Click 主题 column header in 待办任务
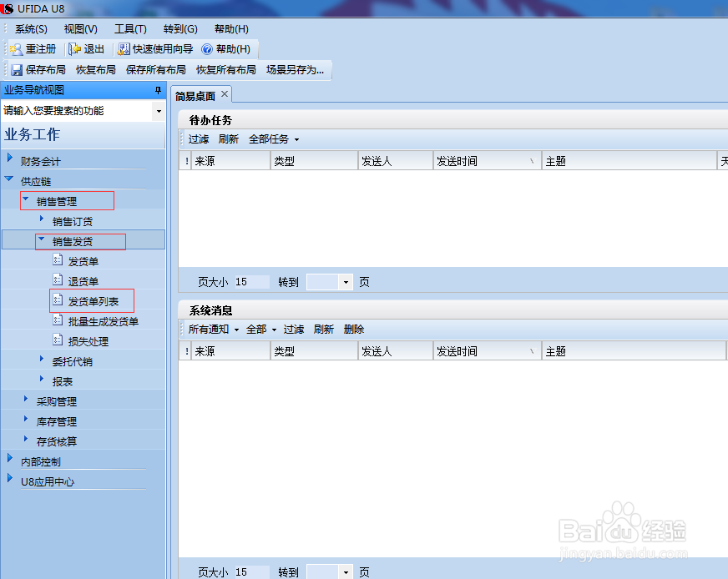 pyautogui.click(x=629, y=161)
